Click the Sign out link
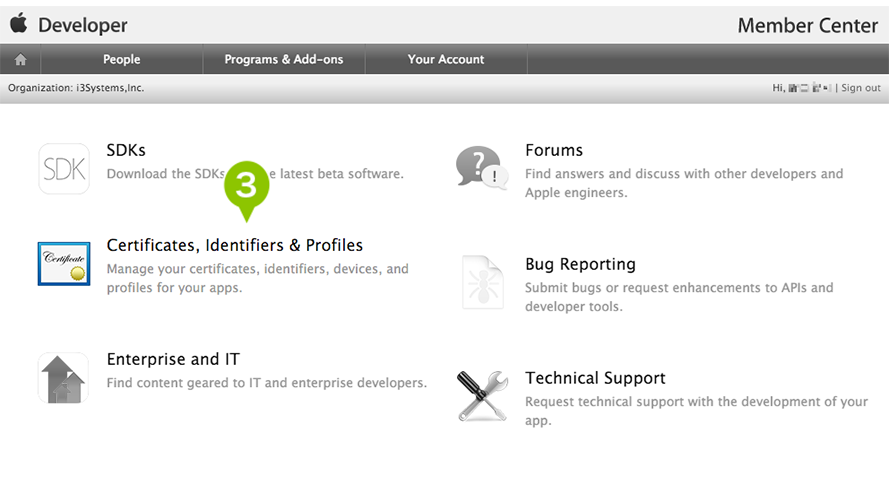The height and width of the screenshot is (500, 889). (x=861, y=88)
